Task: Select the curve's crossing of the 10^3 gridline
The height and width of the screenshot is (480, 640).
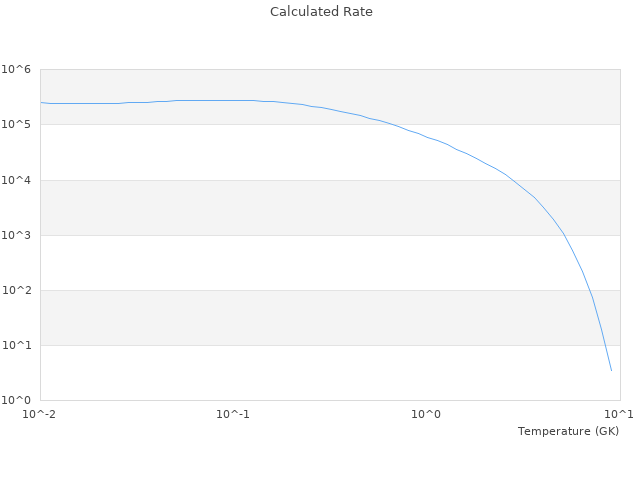Action: pyautogui.click(x=564, y=235)
